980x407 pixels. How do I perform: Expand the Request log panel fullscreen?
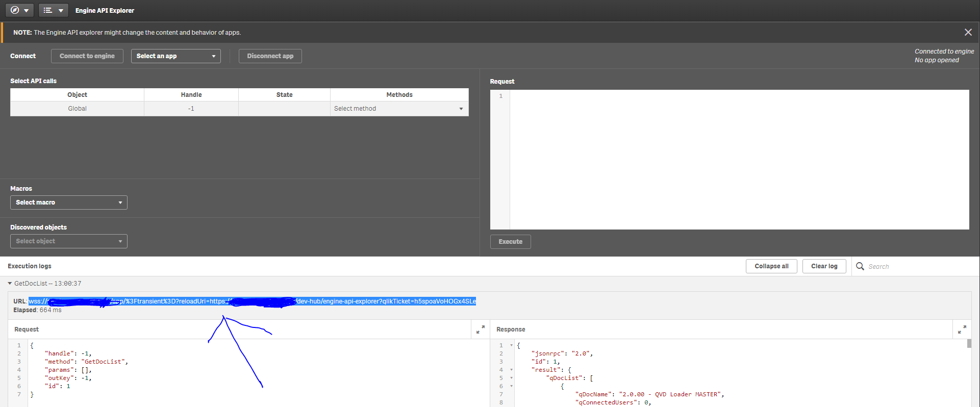480,329
